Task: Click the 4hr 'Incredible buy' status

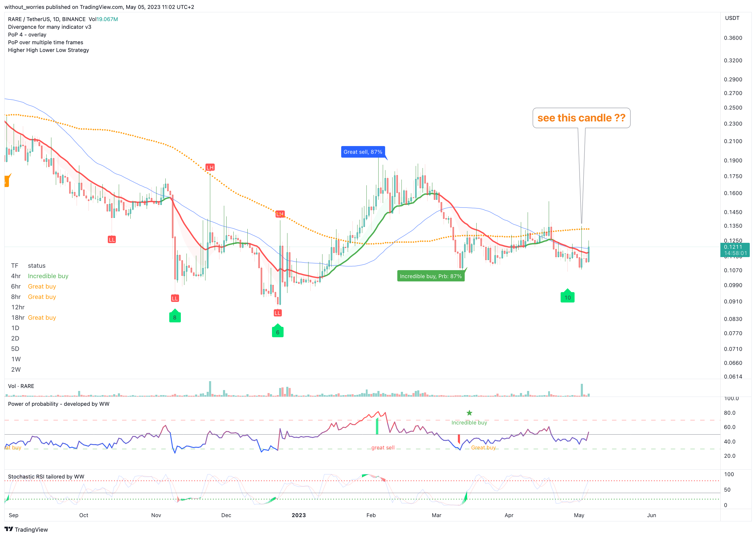Action: 48,276
